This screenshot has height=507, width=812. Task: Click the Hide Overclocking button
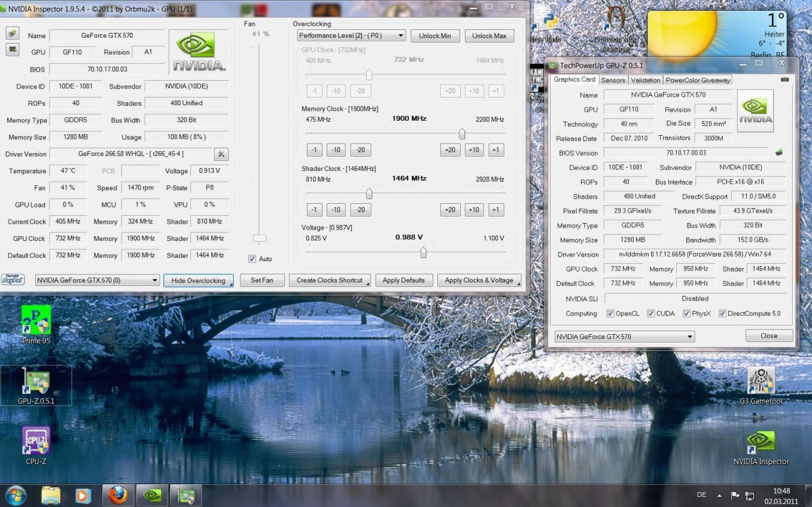(x=198, y=280)
